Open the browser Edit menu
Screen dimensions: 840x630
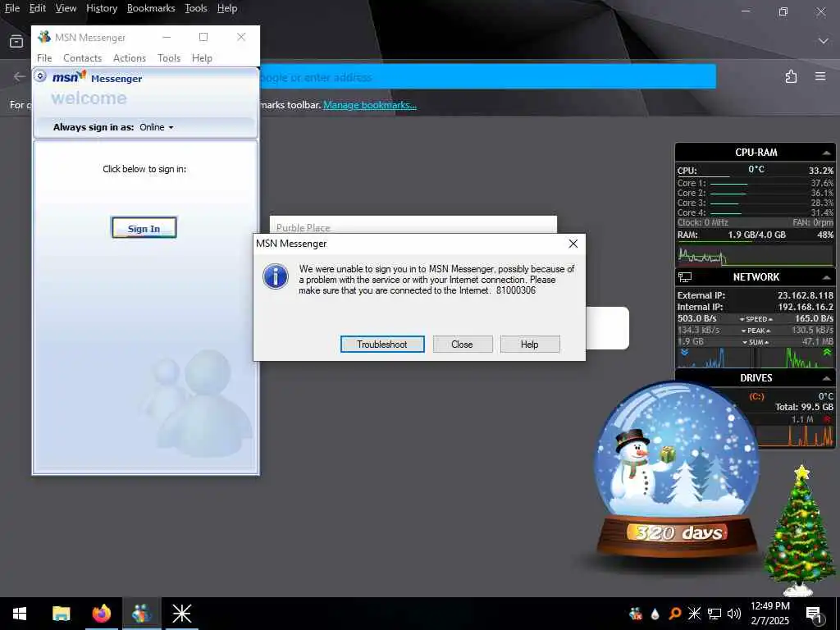(x=38, y=8)
